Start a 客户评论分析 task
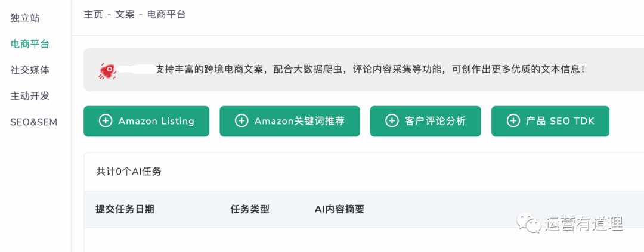This screenshot has height=252, width=644. pyautogui.click(x=426, y=121)
